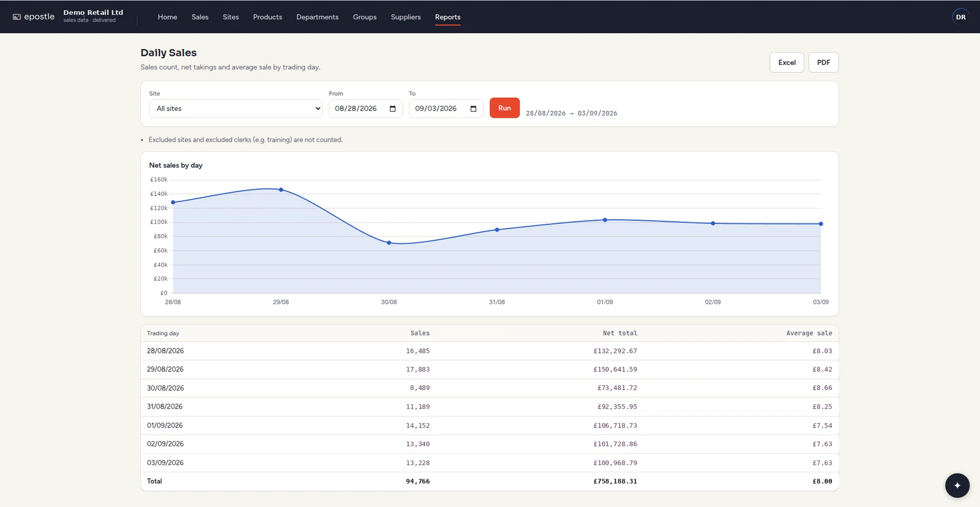Open the From date calendar picker icon
The width and height of the screenshot is (980, 507).
click(393, 109)
